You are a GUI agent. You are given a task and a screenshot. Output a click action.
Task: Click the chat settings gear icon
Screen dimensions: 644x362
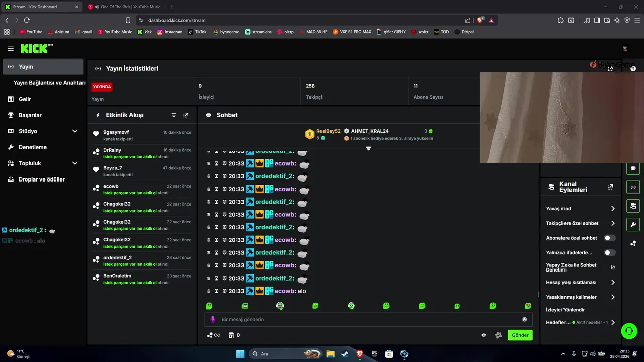pos(484,335)
